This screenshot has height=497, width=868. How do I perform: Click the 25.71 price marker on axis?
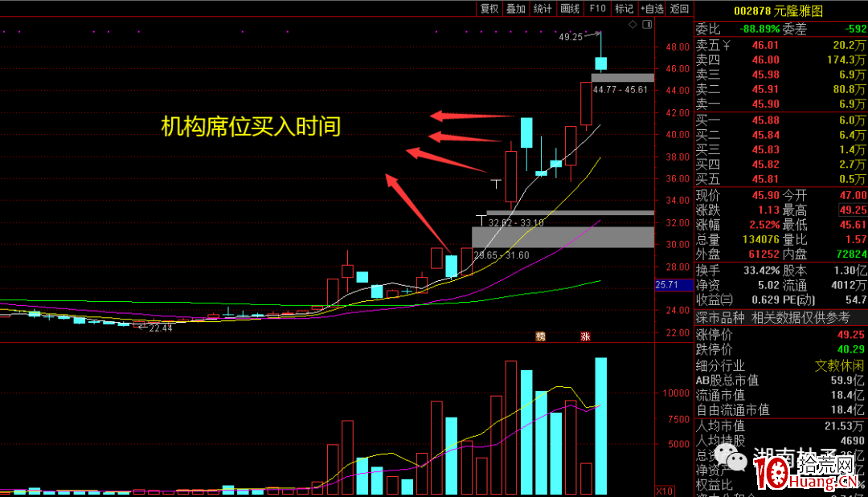click(x=674, y=285)
